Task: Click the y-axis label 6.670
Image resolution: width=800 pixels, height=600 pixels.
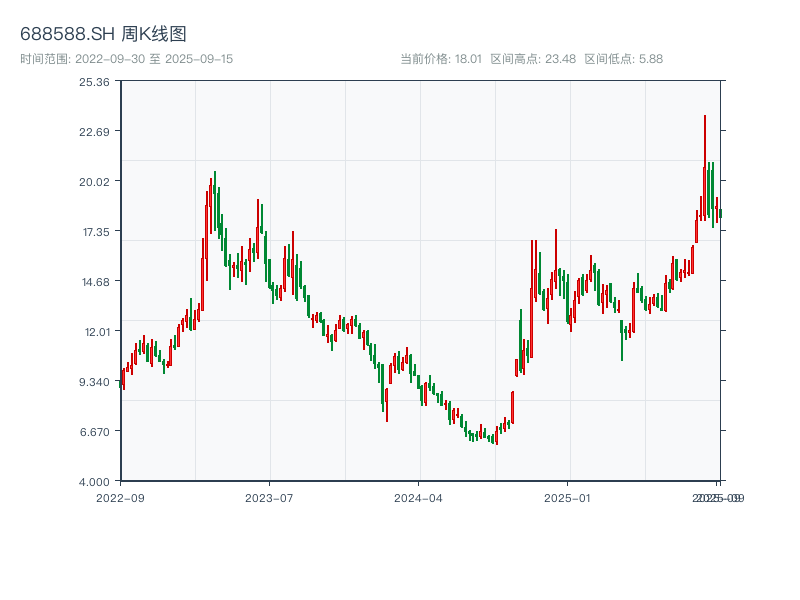Action: pos(94,432)
